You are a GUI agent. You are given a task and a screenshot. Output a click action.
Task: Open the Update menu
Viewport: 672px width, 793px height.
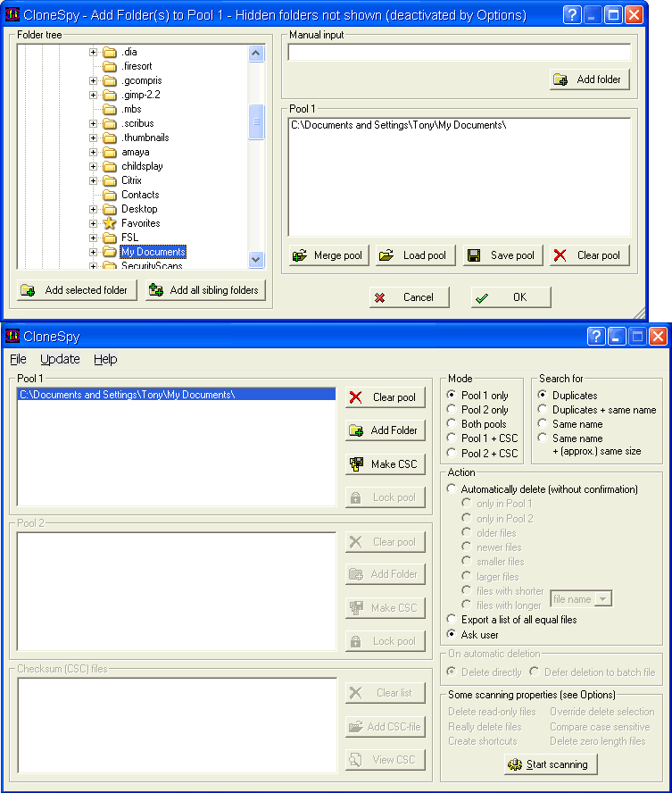(60, 359)
